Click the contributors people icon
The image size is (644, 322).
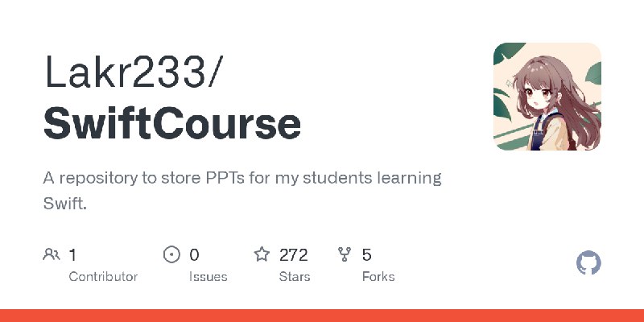[51, 255]
